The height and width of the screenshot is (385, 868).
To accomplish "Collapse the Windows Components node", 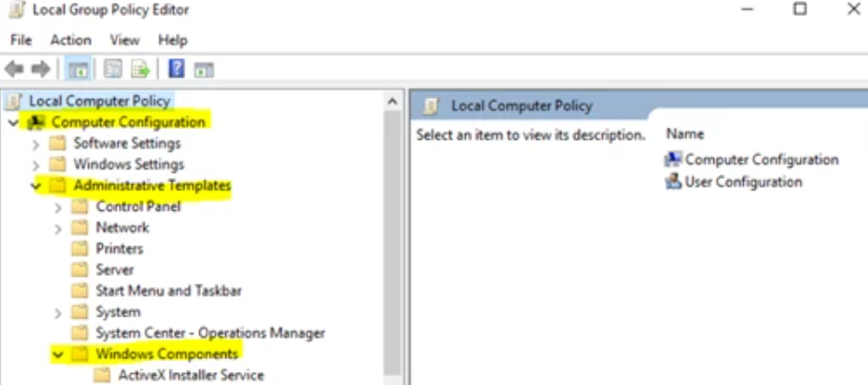I will [57, 354].
